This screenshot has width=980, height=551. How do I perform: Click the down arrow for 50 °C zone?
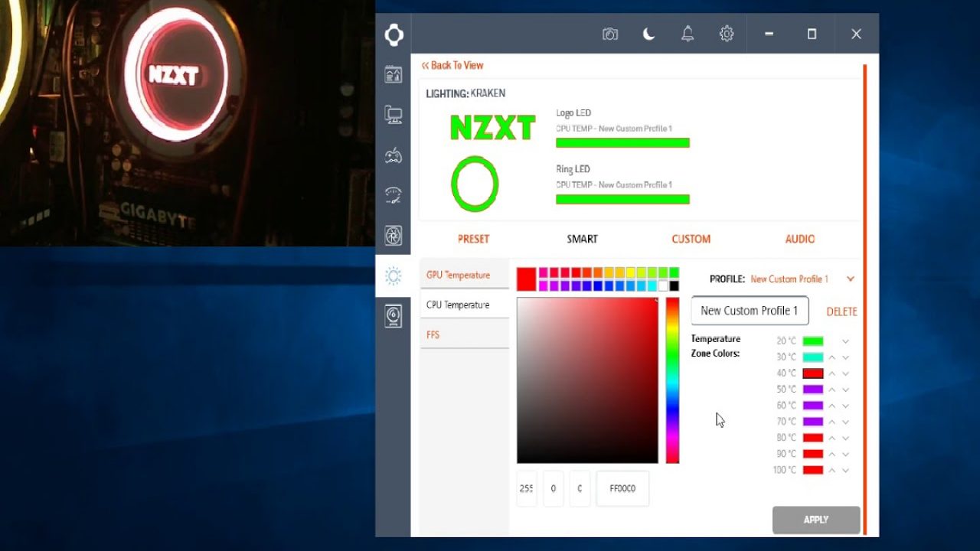(x=845, y=390)
